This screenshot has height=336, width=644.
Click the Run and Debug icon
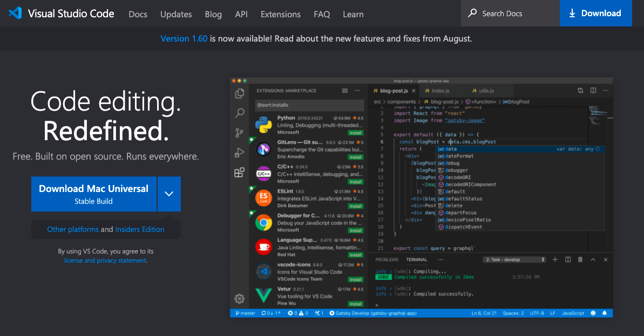(240, 152)
